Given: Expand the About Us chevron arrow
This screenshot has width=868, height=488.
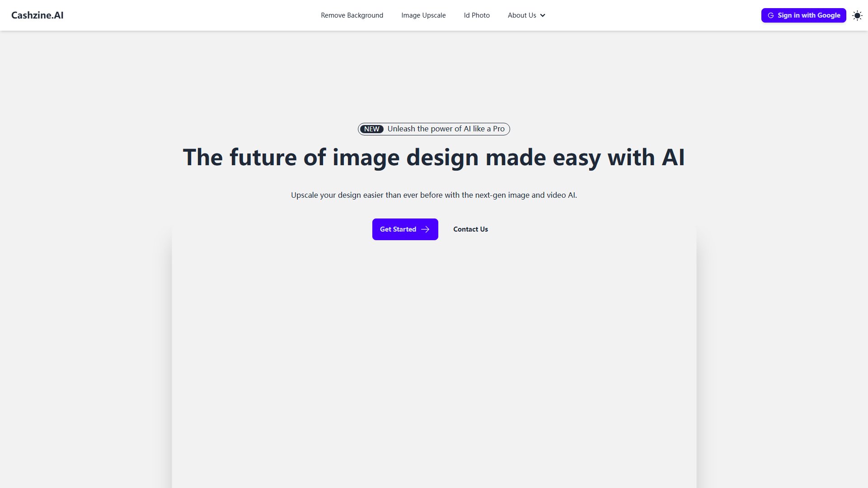Looking at the screenshot, I should [x=543, y=15].
